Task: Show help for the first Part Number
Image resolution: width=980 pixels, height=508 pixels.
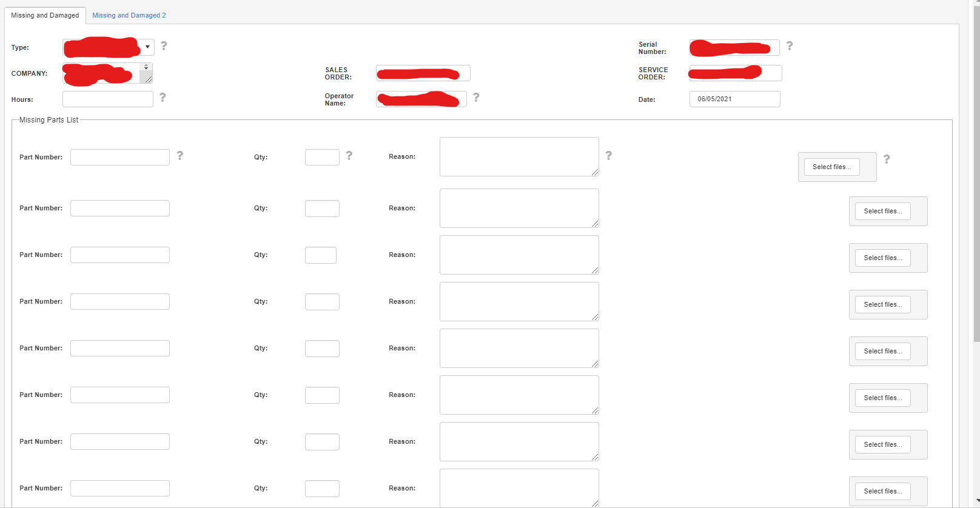Action: [x=180, y=156]
